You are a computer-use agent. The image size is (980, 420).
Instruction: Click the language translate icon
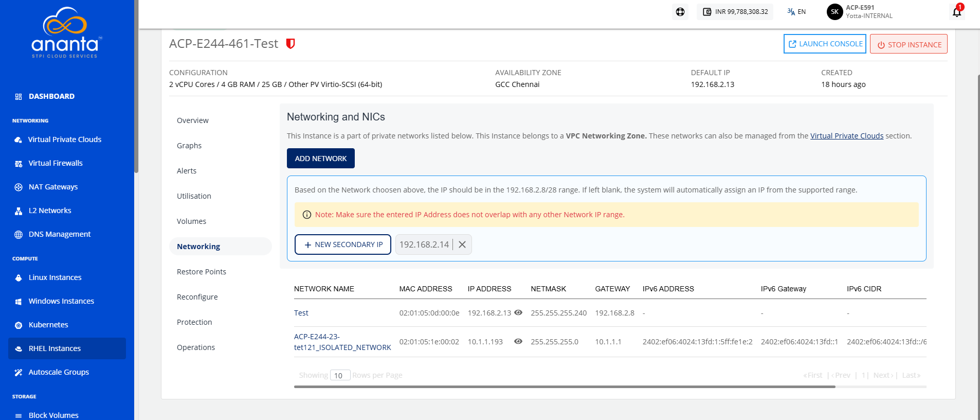point(791,11)
